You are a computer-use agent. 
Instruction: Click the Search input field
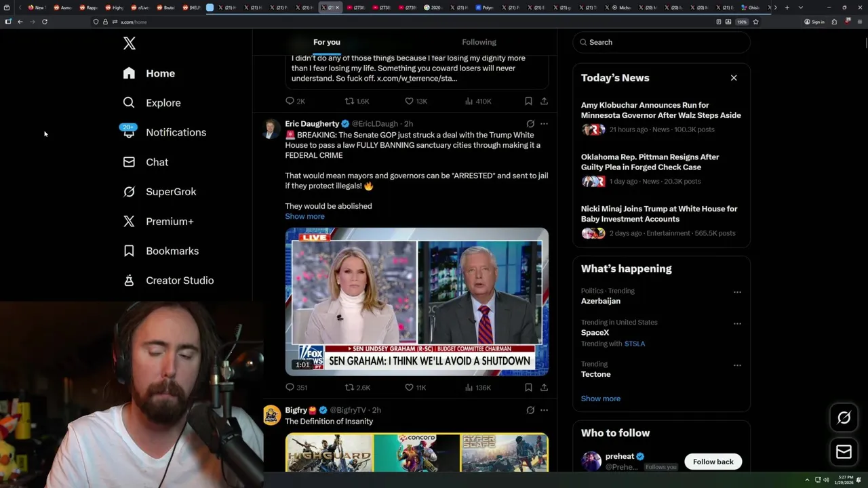point(661,42)
